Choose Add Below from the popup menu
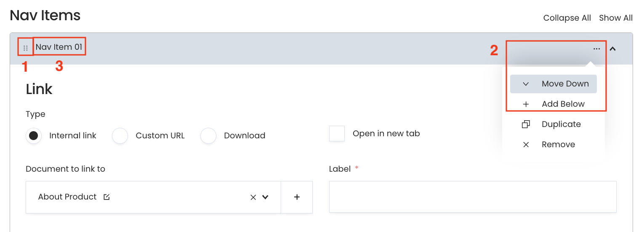644x232 pixels. (x=563, y=104)
